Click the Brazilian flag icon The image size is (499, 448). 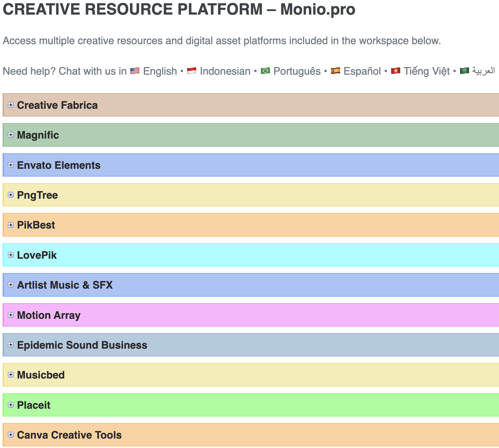pyautogui.click(x=265, y=71)
